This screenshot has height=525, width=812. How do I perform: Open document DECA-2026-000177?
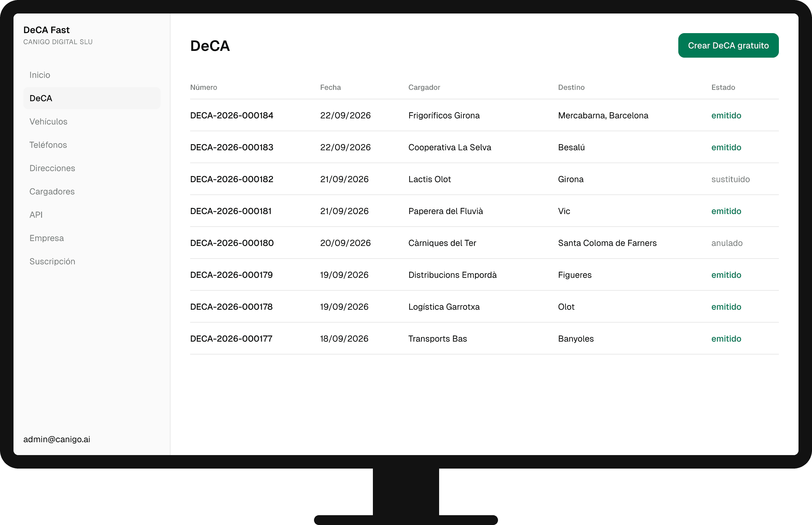click(231, 339)
